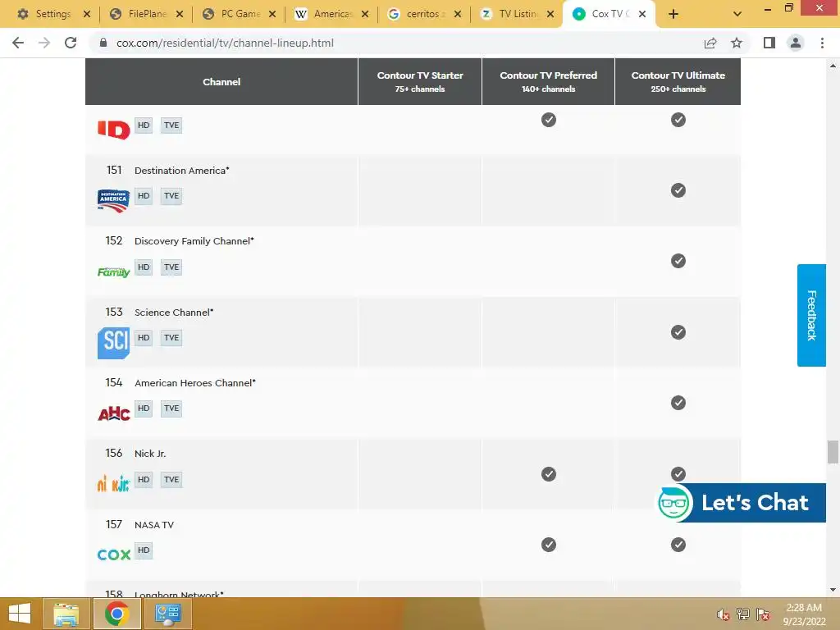Click the Science Channel name text
840x630 pixels.
pyautogui.click(x=174, y=313)
